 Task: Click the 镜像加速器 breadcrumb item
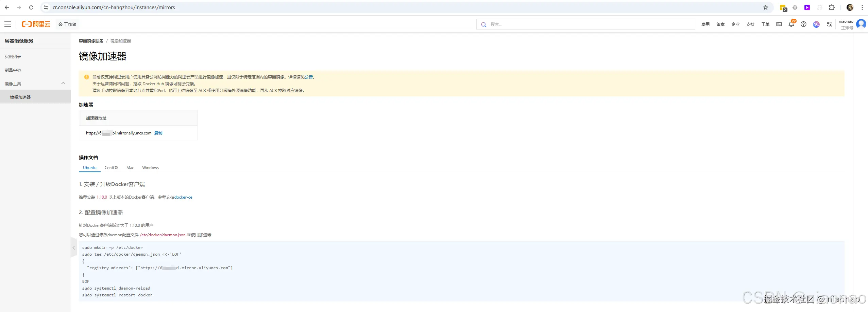(x=120, y=41)
